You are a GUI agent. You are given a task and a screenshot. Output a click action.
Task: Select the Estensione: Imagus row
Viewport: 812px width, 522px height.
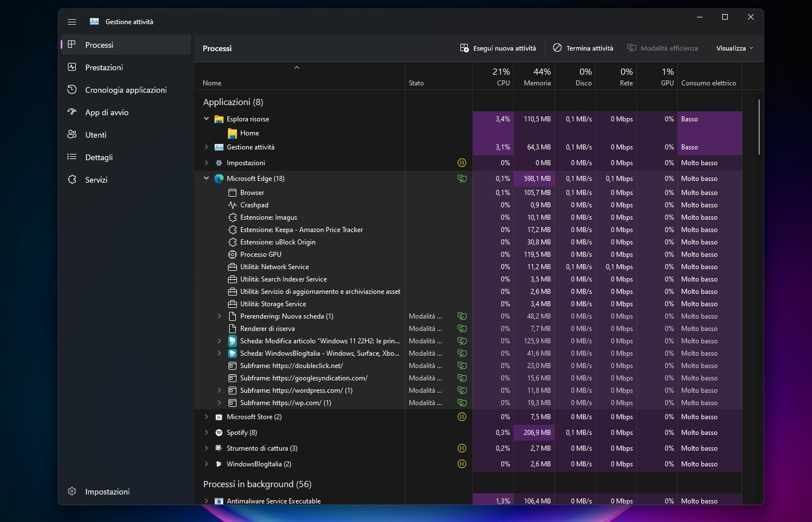point(468,217)
